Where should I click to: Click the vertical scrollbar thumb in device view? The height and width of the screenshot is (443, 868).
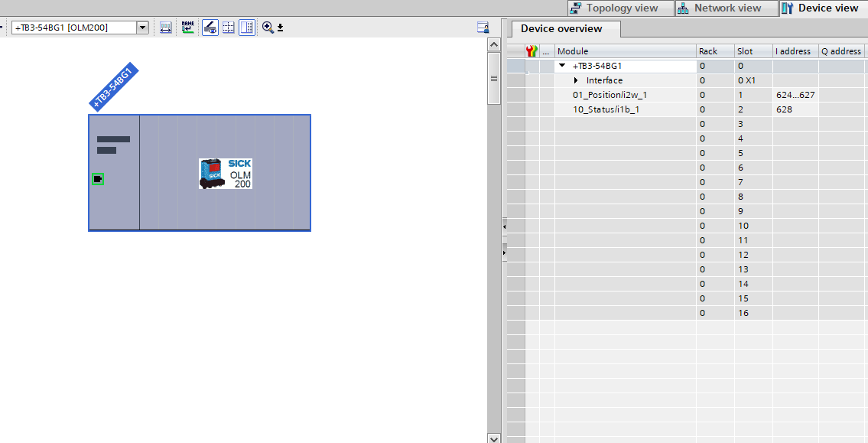pos(494,78)
